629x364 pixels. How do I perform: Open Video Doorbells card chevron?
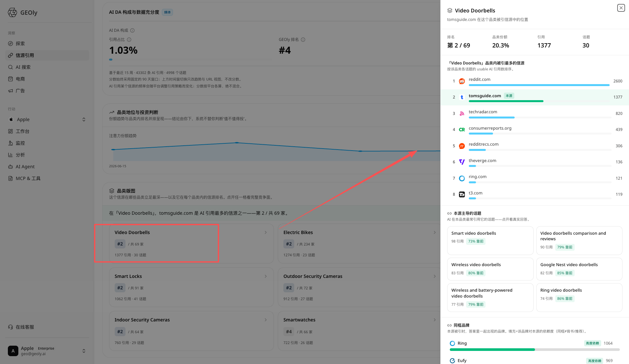pyautogui.click(x=266, y=232)
